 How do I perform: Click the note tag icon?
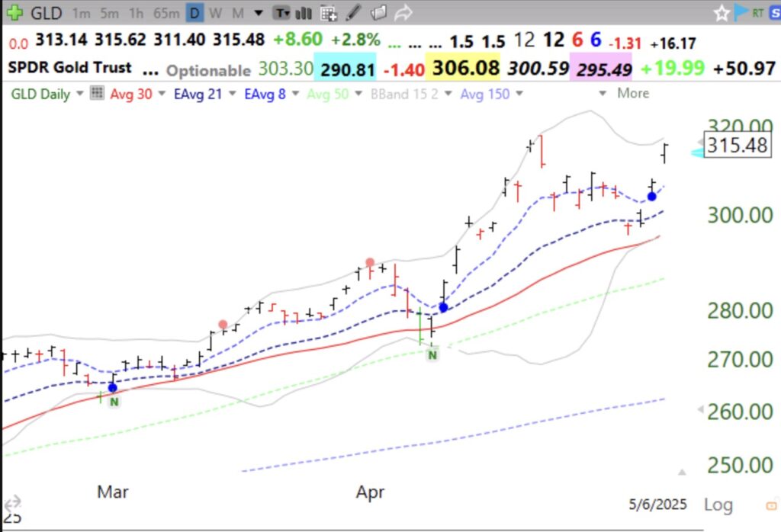tap(378, 13)
